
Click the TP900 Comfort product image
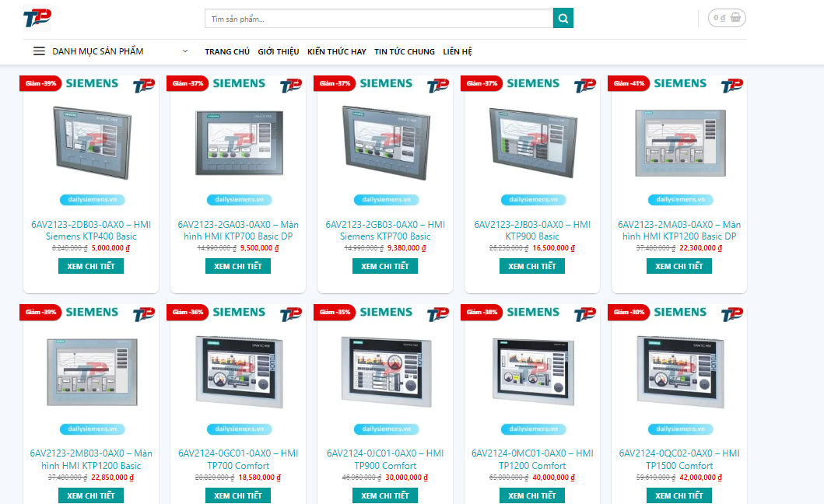click(386, 372)
